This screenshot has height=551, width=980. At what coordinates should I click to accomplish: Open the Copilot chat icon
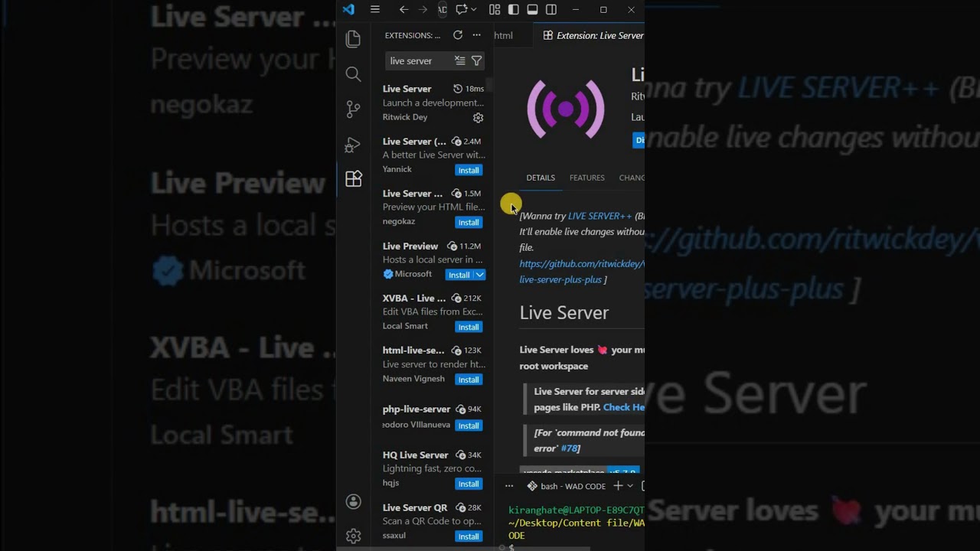click(462, 10)
